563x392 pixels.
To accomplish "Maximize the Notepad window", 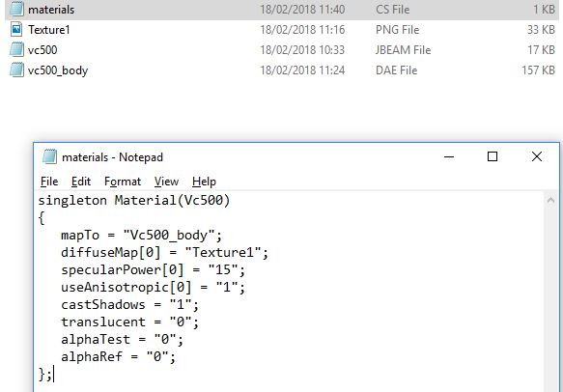I will click(x=493, y=156).
